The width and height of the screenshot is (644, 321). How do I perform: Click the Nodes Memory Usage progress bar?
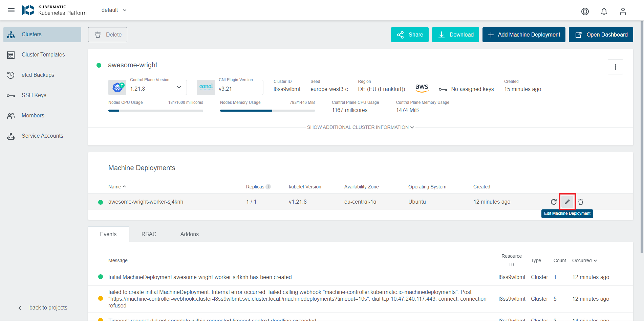tap(267, 110)
